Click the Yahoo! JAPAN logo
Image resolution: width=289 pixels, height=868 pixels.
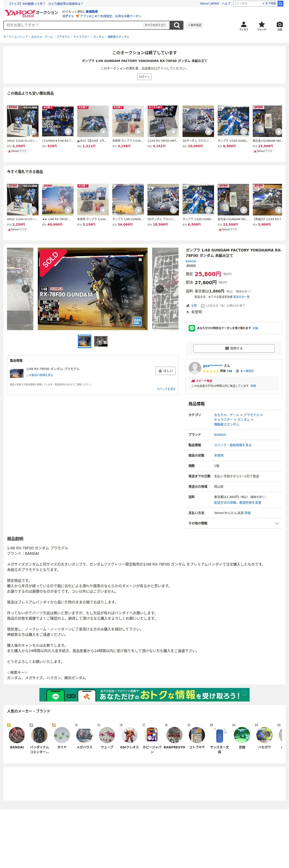(x=19, y=14)
